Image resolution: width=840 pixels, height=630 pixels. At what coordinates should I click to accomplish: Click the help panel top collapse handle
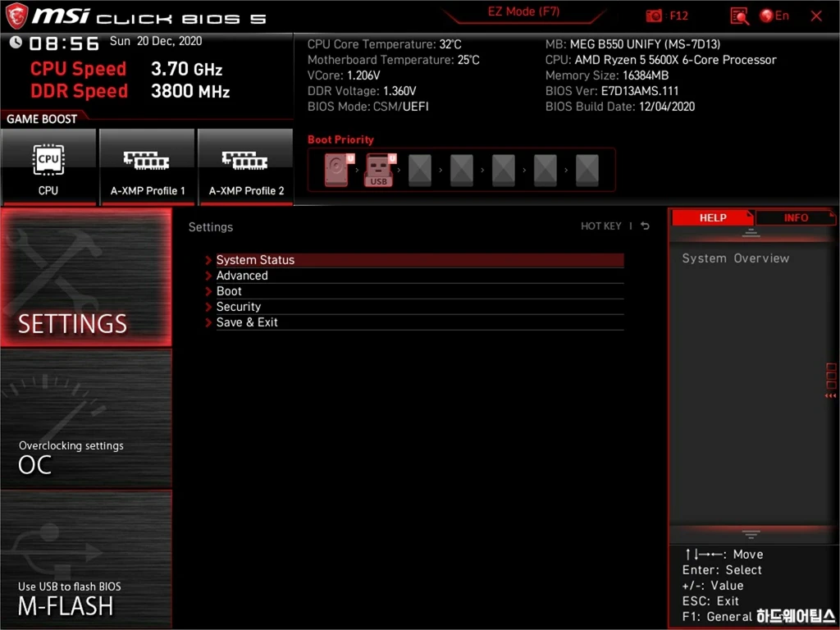tap(751, 233)
